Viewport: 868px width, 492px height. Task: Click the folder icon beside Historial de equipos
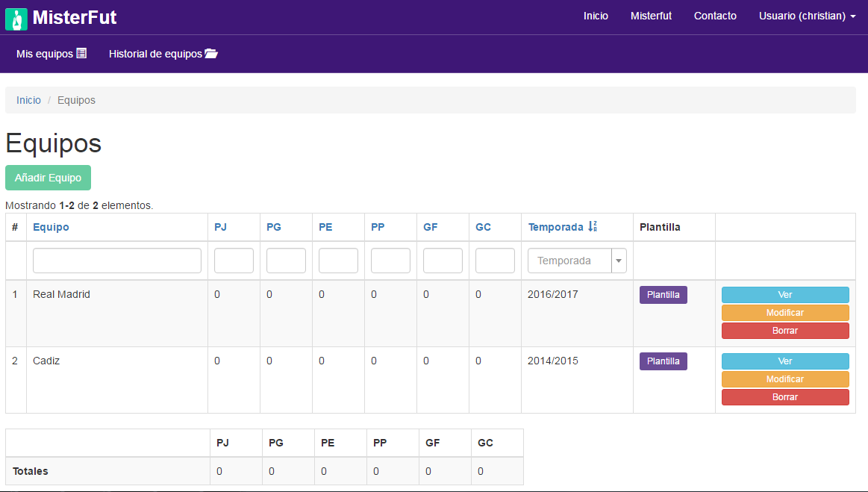pyautogui.click(x=211, y=53)
